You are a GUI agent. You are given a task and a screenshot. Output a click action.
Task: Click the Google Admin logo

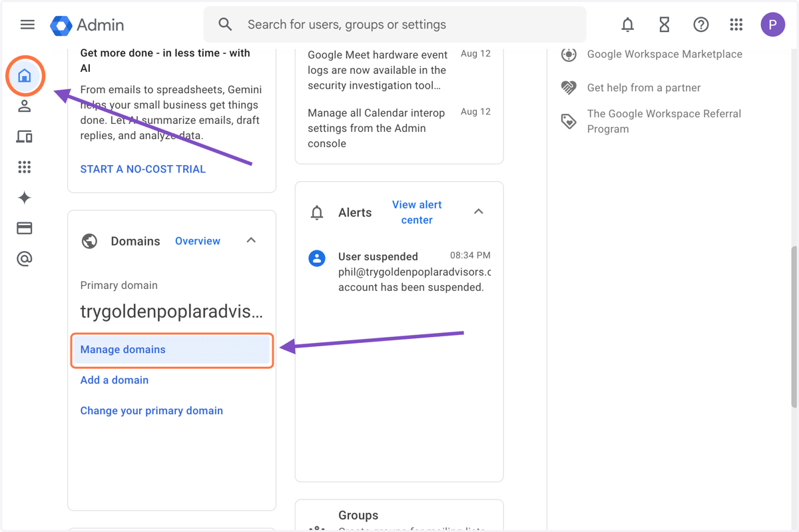tap(87, 25)
